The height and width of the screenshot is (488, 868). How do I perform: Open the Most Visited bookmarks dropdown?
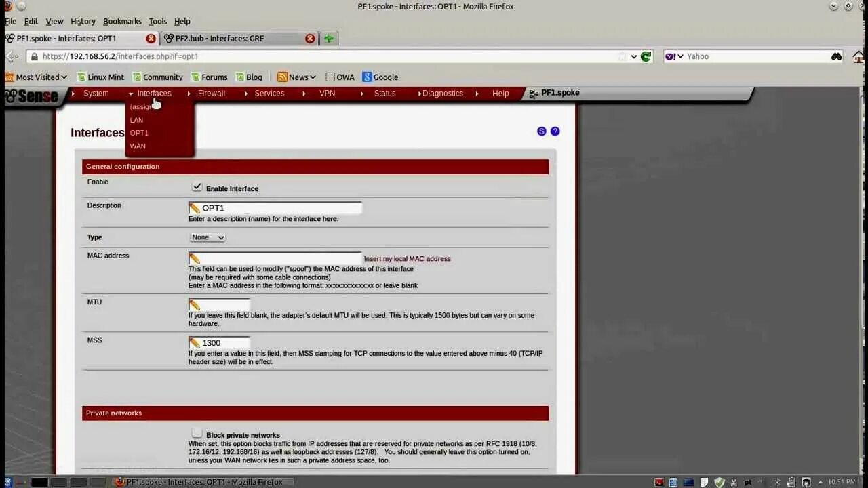37,77
